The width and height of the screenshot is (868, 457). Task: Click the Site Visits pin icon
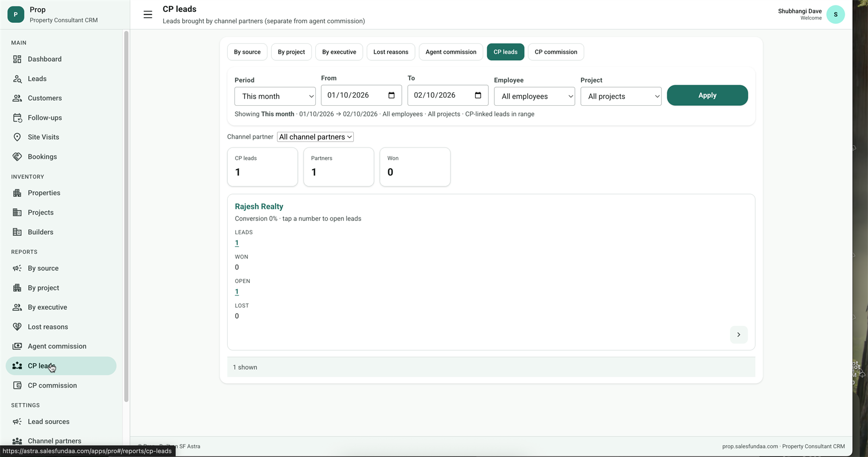[x=17, y=137]
